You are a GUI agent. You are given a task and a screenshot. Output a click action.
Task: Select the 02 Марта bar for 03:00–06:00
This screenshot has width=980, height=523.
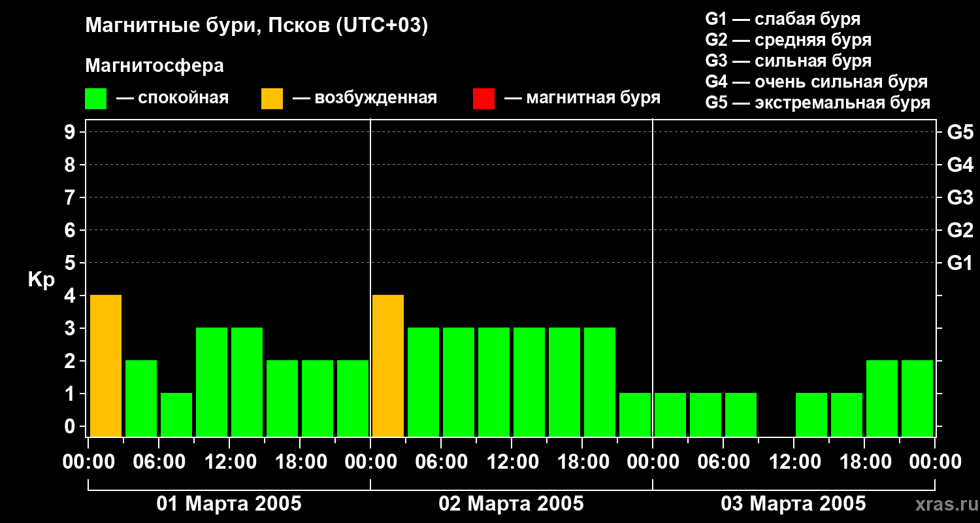click(423, 382)
